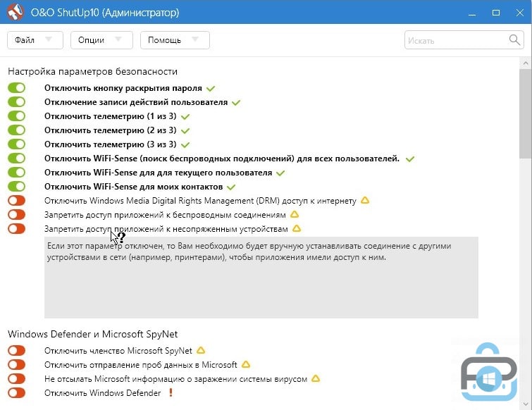
Task: Open the Помощь dropdown menu
Action: point(175,40)
